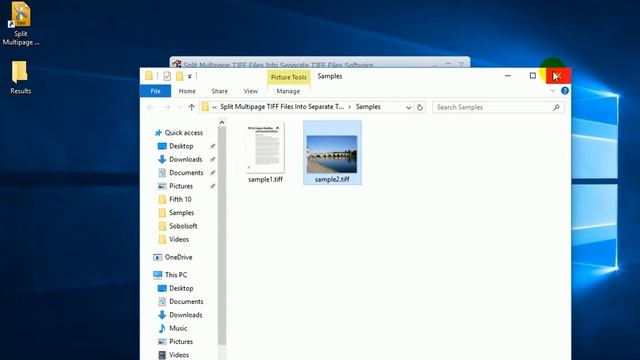This screenshot has width=640, height=360.
Task: Open Explorer help with the question mark icon
Action: click(565, 91)
